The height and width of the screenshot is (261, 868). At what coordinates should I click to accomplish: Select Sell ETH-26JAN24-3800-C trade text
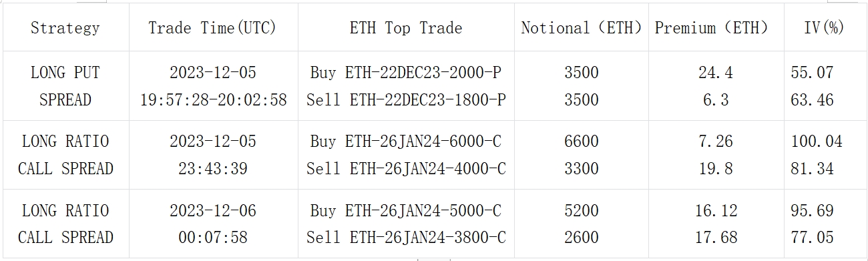coord(406,238)
